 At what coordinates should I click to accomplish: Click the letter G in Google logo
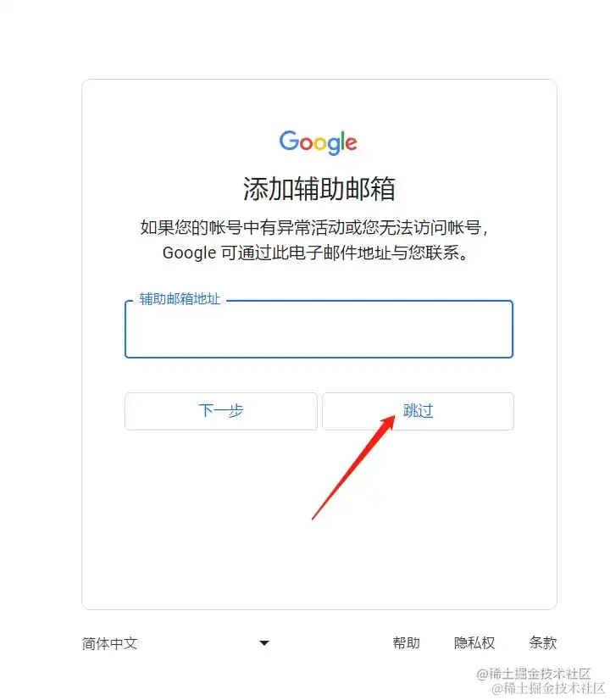click(x=288, y=140)
